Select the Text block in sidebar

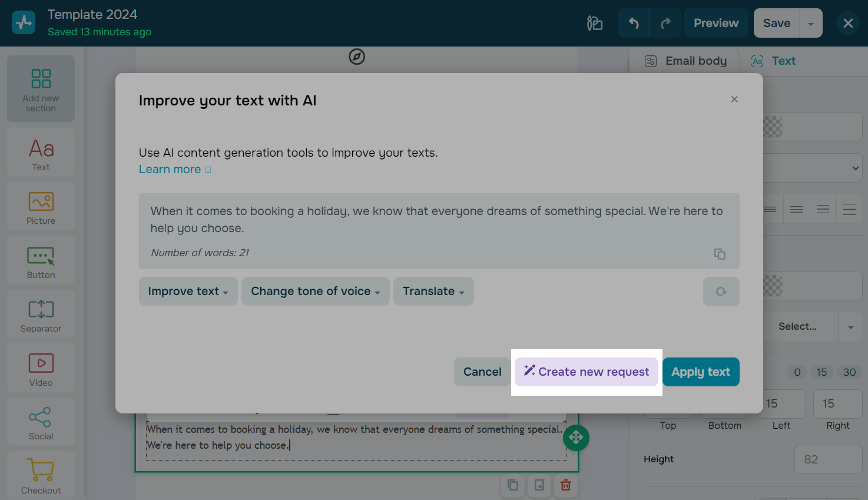pos(41,152)
